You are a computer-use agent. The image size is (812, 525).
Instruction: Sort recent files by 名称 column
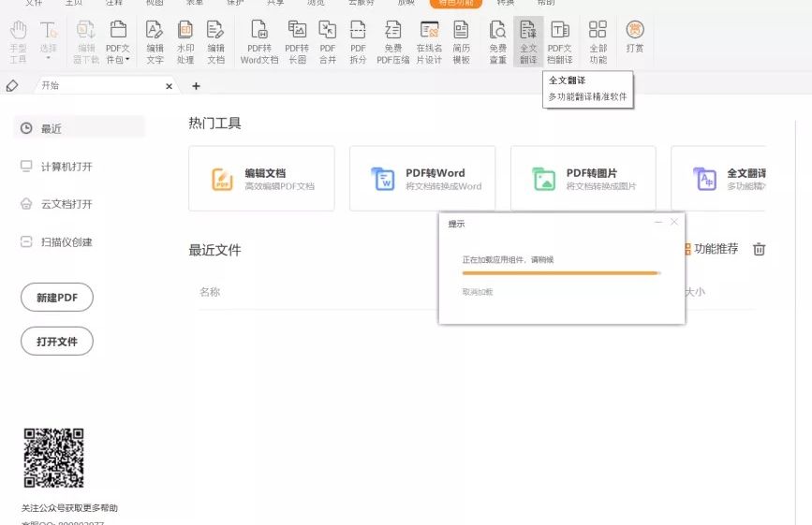pos(210,292)
